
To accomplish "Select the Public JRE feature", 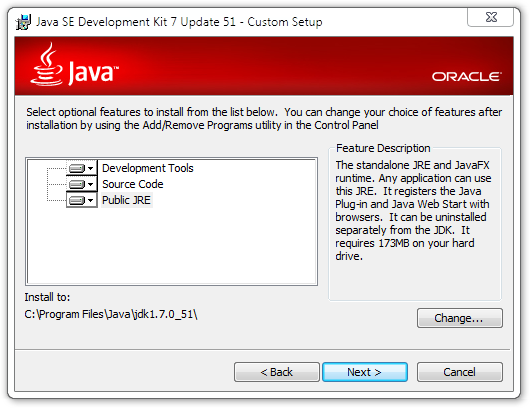I will [126, 200].
